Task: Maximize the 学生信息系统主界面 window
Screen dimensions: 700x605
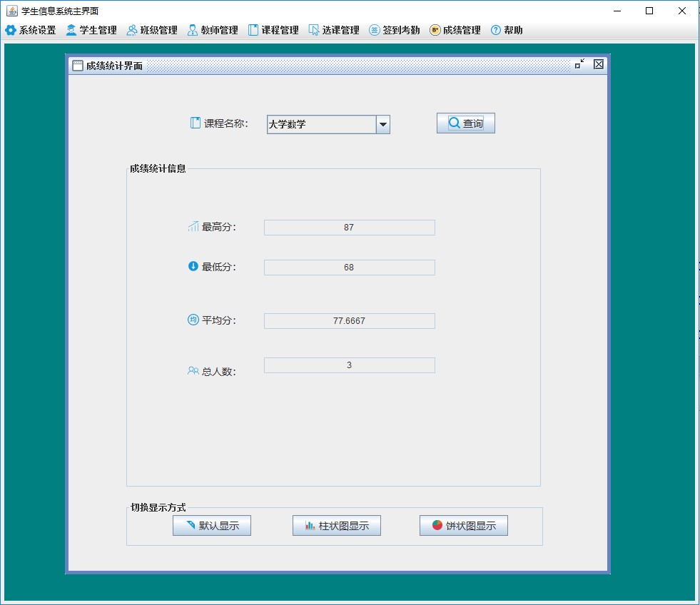Action: (x=649, y=11)
